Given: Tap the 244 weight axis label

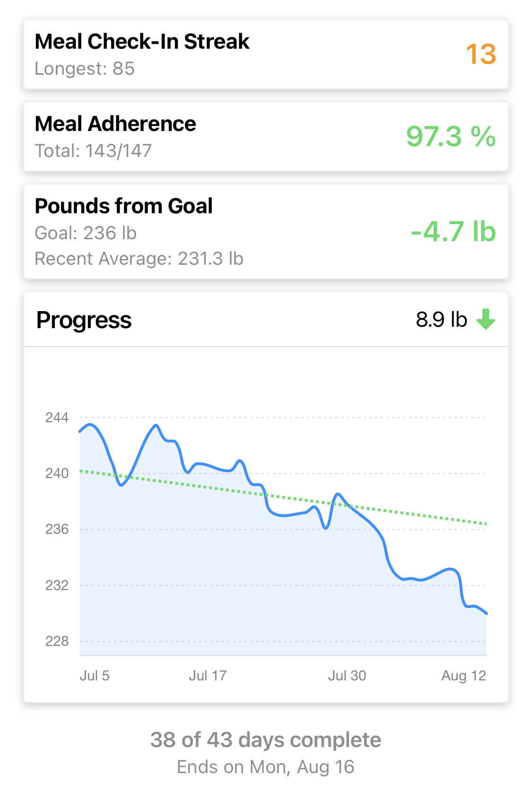Looking at the screenshot, I should point(57,417).
